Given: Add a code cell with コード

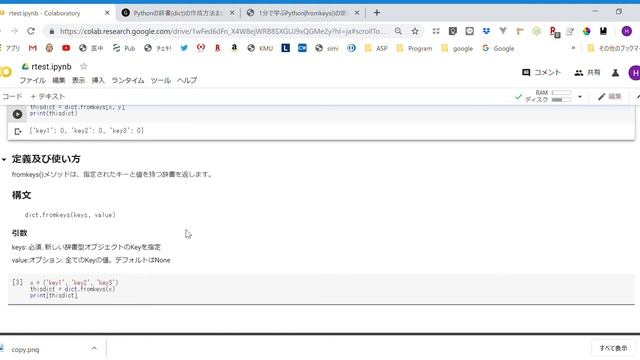Looking at the screenshot, I should point(11,96).
